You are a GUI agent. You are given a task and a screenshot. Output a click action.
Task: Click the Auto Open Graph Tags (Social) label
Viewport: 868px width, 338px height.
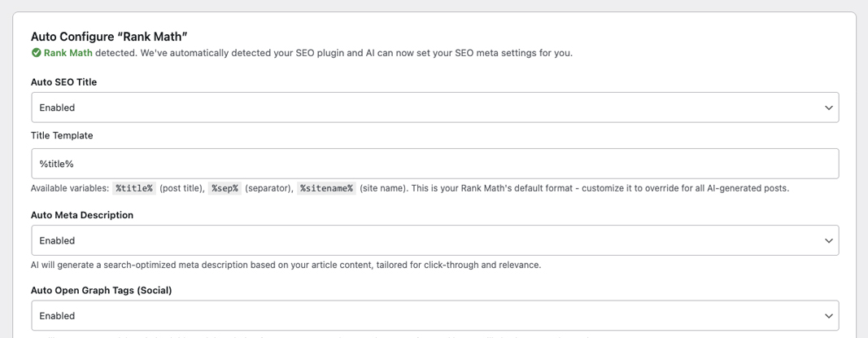tap(101, 290)
